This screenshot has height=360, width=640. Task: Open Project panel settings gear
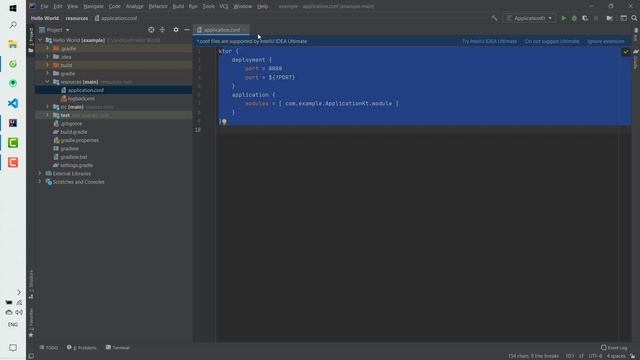[x=176, y=30]
